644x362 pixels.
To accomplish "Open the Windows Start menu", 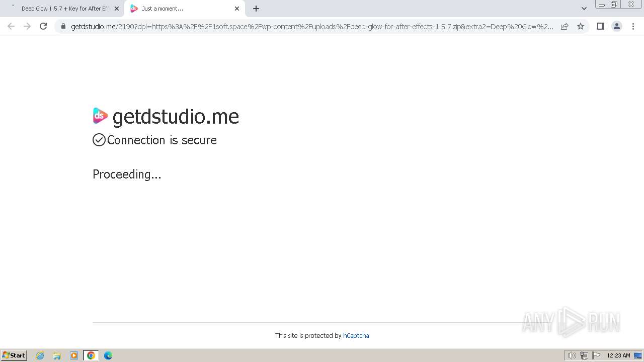I will coord(14,355).
